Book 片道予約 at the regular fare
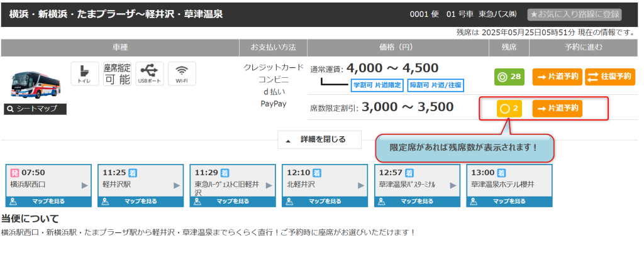Image resolution: width=644 pixels, height=255 pixels. (x=557, y=77)
